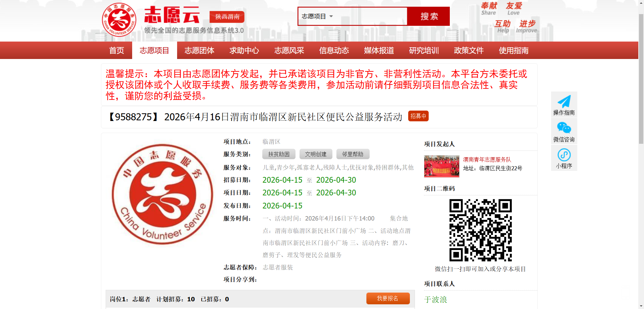Image resolution: width=644 pixels, height=309 pixels.
Task: Click the project QR code image
Action: click(x=480, y=230)
